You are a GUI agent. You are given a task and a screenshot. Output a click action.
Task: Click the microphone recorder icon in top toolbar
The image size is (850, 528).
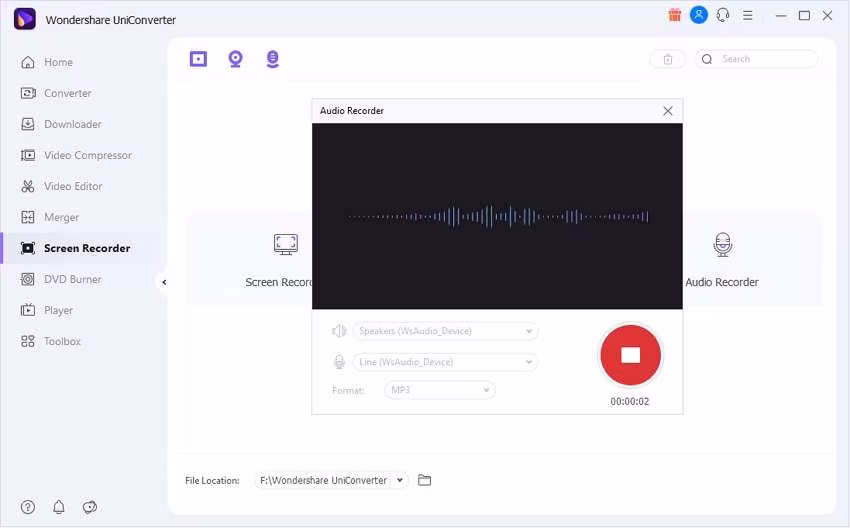coord(273,59)
